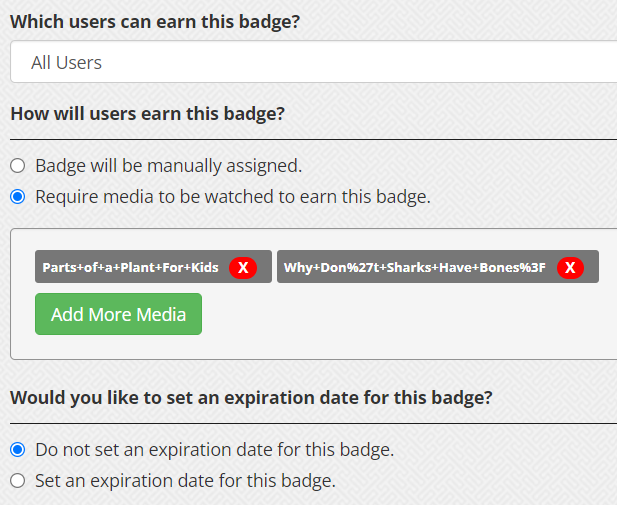617x505 pixels.
Task: Choose 'Do not set an expiration date' radio
Action: pyautogui.click(x=18, y=450)
